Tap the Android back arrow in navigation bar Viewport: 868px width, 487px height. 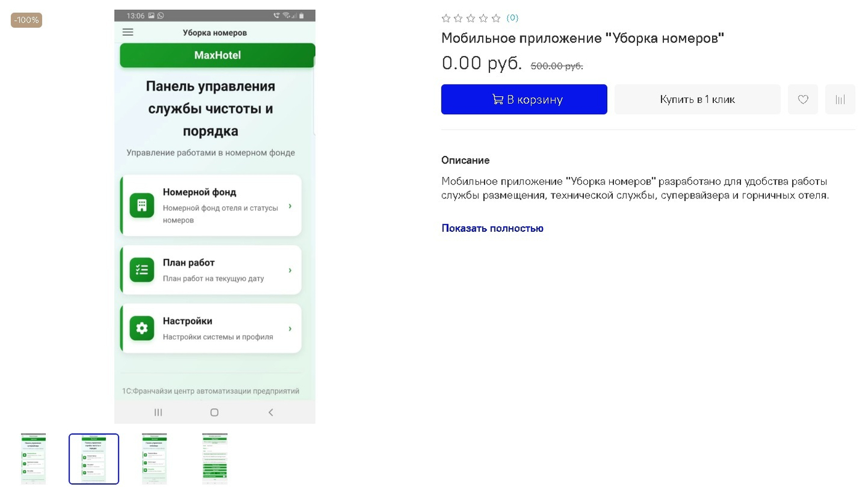point(271,412)
